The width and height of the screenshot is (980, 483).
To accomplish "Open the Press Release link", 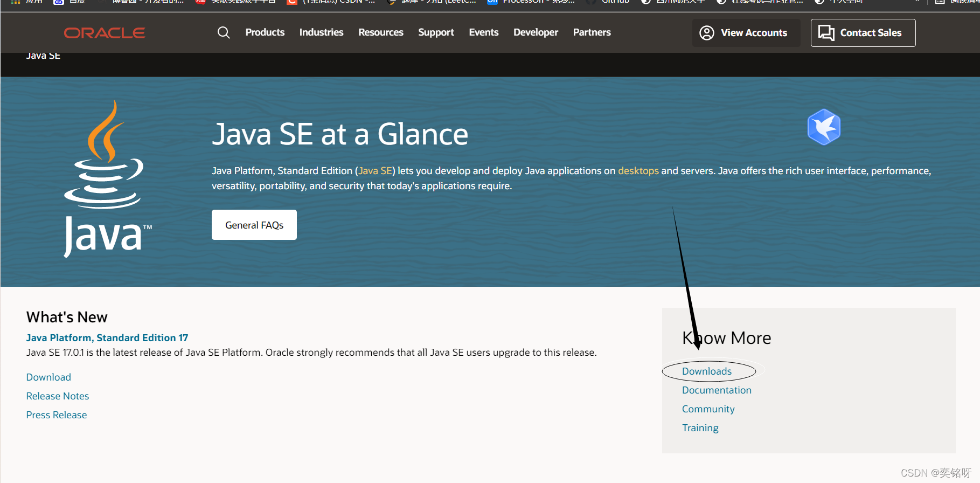I will click(x=57, y=415).
